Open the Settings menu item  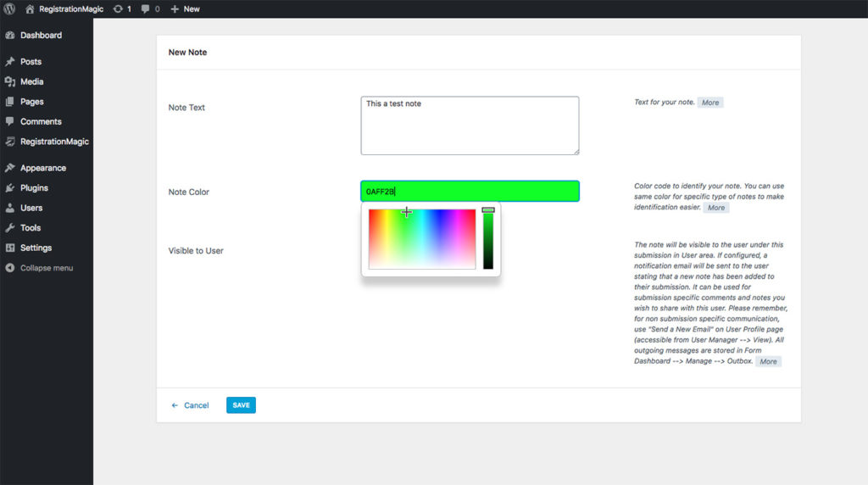36,248
